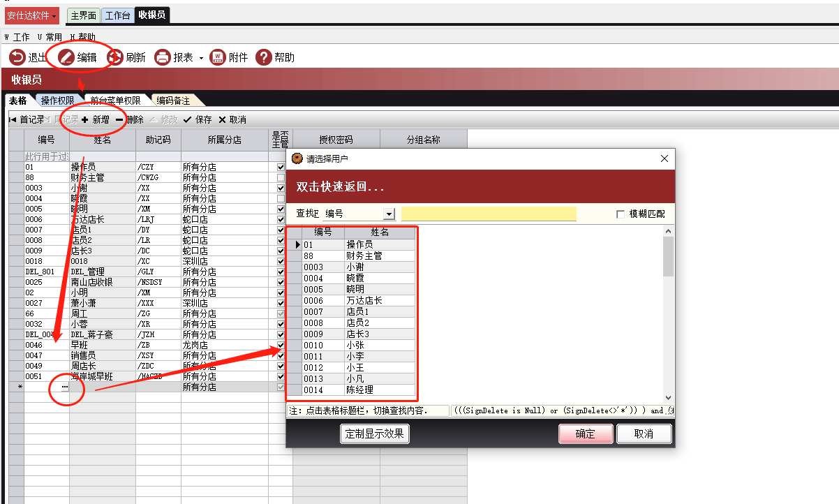Click the filter row 此行用于过滤 cell
Image resolution: width=839 pixels, height=504 pixels.
47,157
